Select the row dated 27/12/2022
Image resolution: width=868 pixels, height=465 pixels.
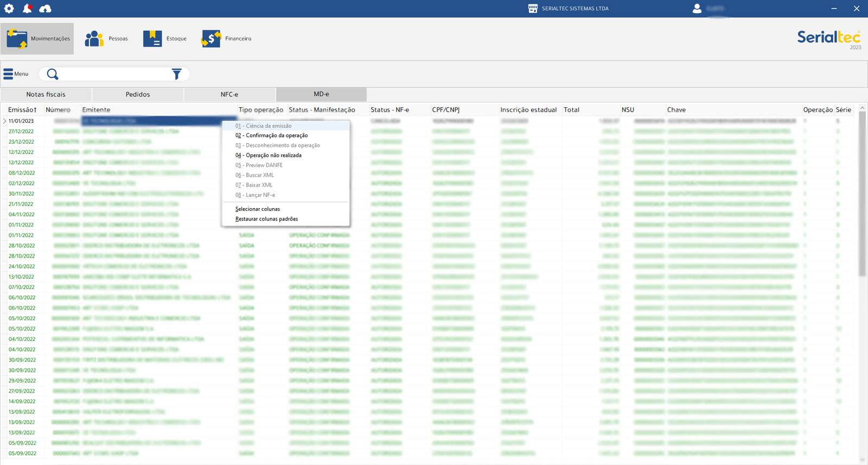(430, 131)
